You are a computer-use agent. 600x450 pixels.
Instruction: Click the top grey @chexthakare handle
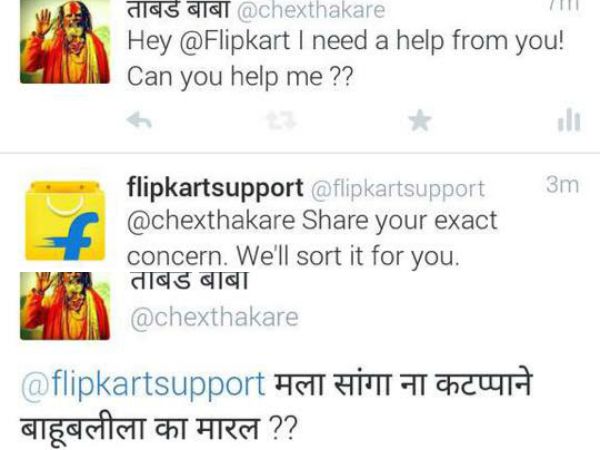[311, 10]
